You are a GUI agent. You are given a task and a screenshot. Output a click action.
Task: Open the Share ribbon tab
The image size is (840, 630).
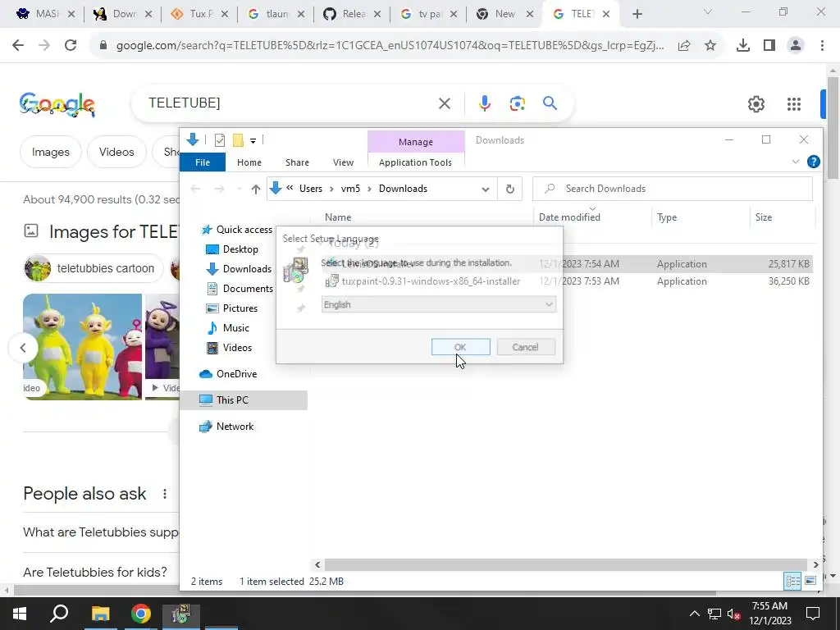click(297, 162)
